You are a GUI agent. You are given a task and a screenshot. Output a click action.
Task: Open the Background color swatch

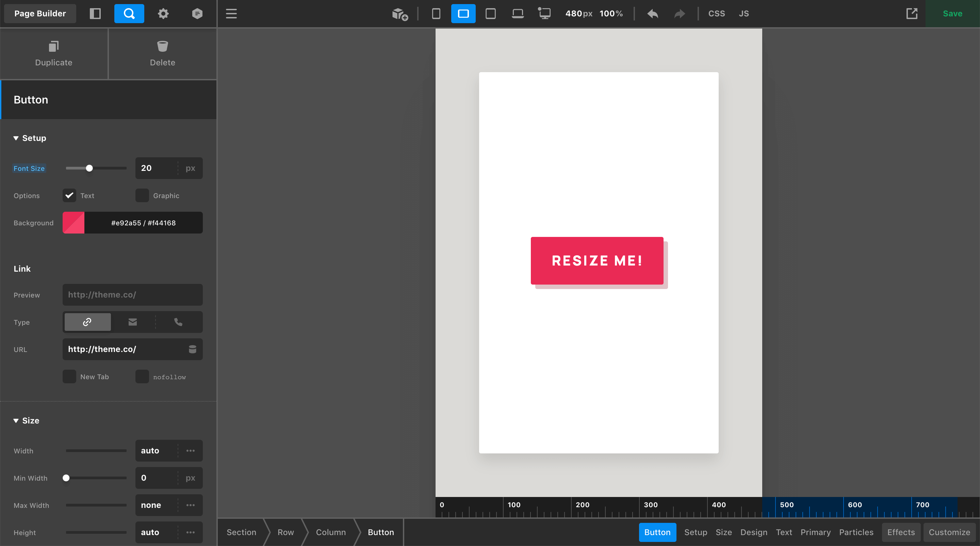pyautogui.click(x=73, y=223)
